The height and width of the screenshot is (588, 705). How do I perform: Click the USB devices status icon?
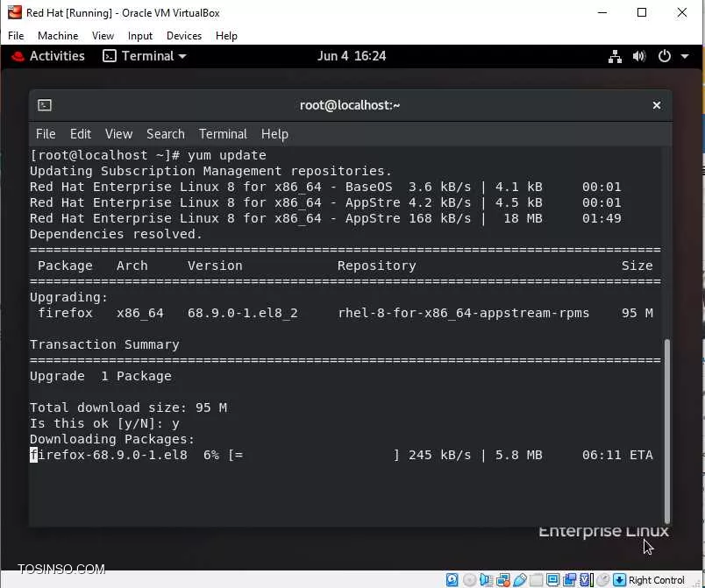coord(520,580)
